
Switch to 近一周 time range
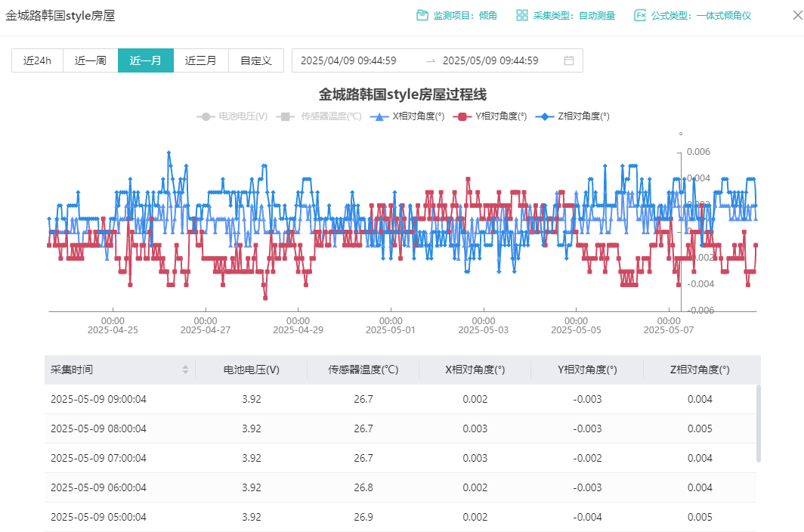pos(90,60)
